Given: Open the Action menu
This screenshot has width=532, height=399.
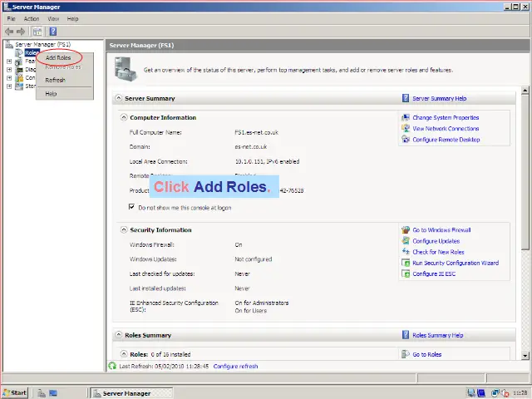Looking at the screenshot, I should tap(32, 18).
